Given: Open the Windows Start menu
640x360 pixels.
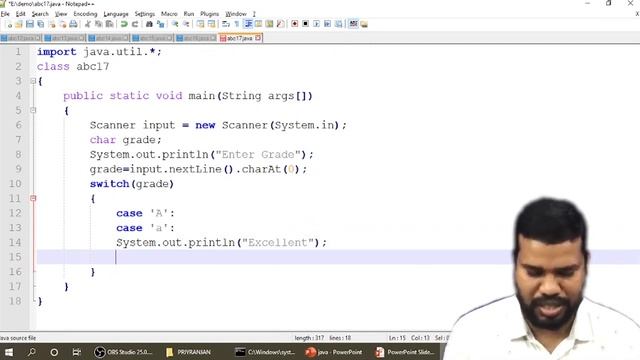Looking at the screenshot, I should (x=9, y=352).
